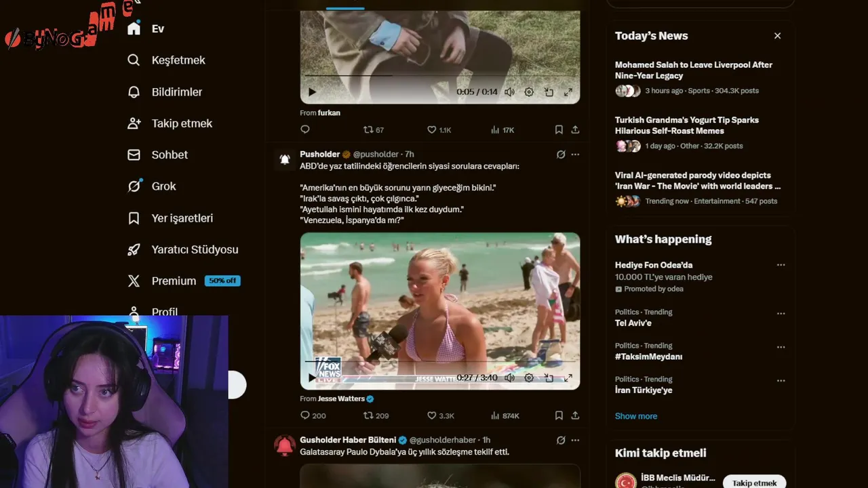The width and height of the screenshot is (868, 488).
Task: Toggle picture-in-picture on furkan video
Action: [549, 92]
